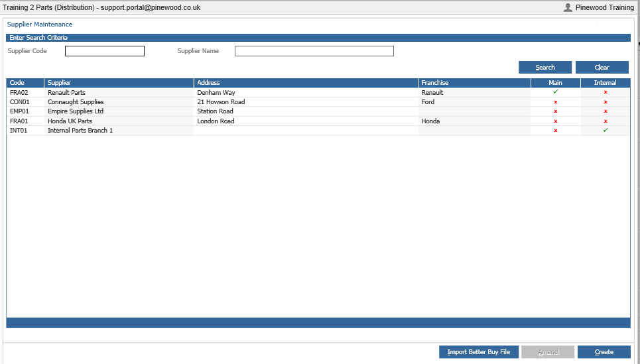The image size is (640, 364).
Task: Click the red Internal cross for Empire Supplies Ltd
Action: tap(606, 111)
